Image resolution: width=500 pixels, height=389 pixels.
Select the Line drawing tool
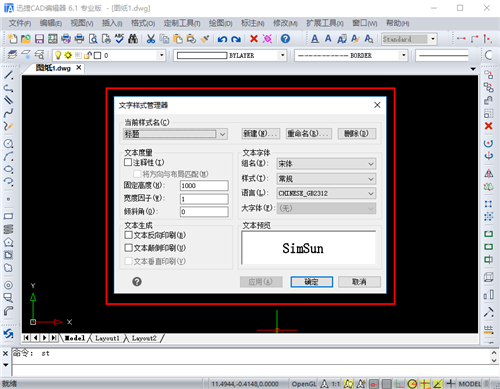(9, 75)
